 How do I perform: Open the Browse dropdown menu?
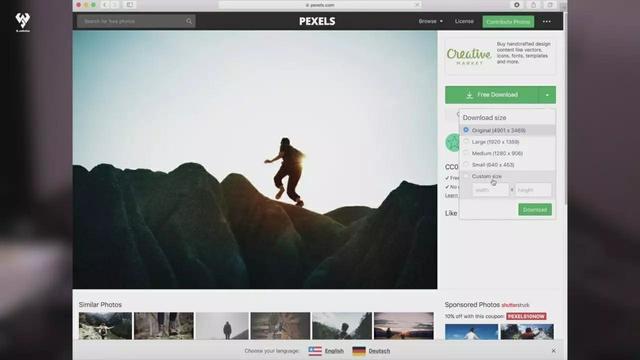(431, 21)
